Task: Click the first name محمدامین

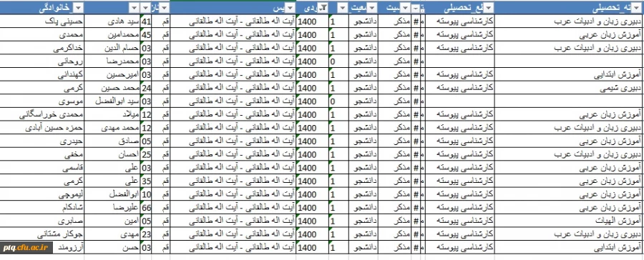Action: (x=122, y=35)
